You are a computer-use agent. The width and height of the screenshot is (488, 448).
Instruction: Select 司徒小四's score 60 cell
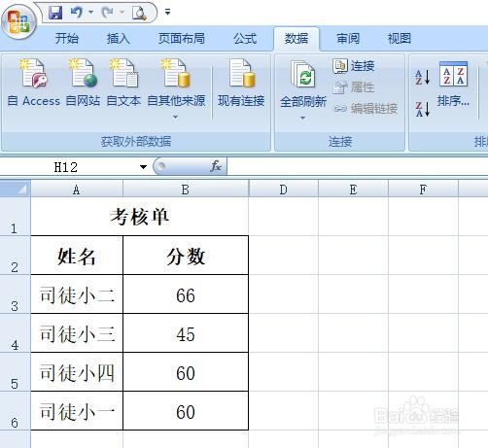point(186,372)
